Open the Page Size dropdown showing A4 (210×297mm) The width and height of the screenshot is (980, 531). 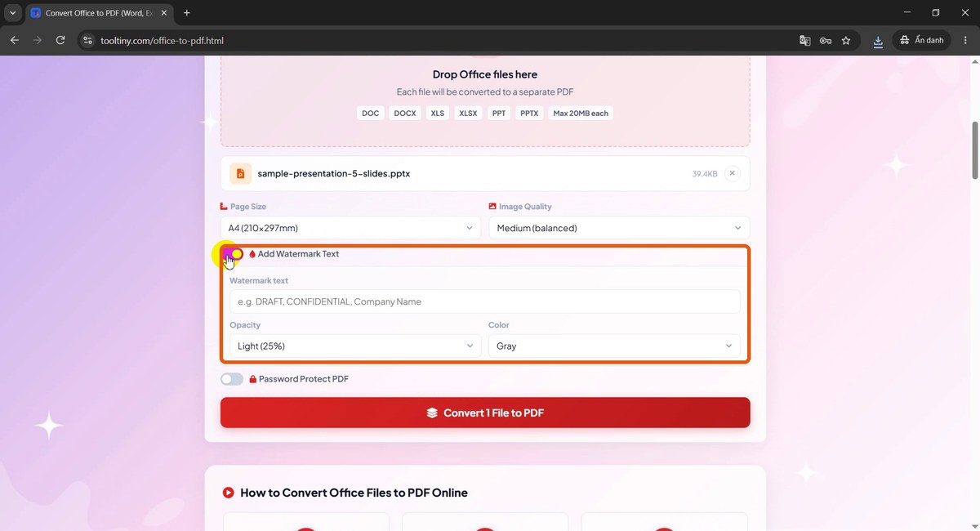point(351,228)
